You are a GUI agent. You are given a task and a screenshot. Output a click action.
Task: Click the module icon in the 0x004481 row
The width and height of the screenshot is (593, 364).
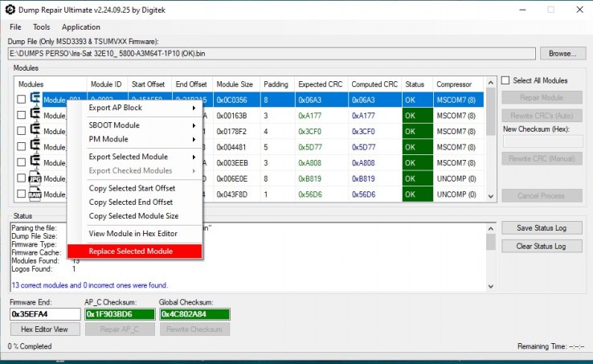tap(35, 145)
